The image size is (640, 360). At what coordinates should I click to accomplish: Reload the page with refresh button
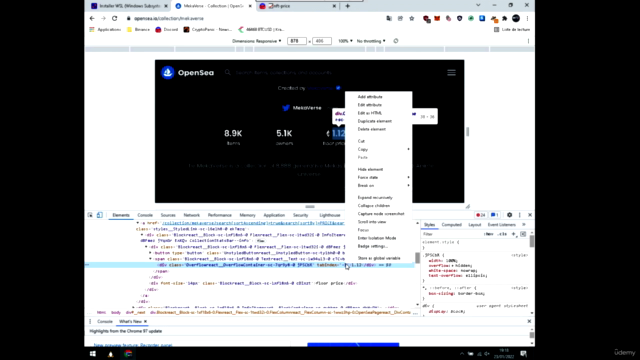tap(115, 18)
